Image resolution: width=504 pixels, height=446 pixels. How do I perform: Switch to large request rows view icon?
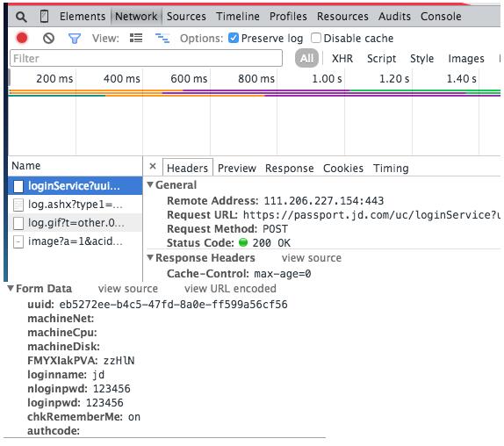pyautogui.click(x=136, y=38)
